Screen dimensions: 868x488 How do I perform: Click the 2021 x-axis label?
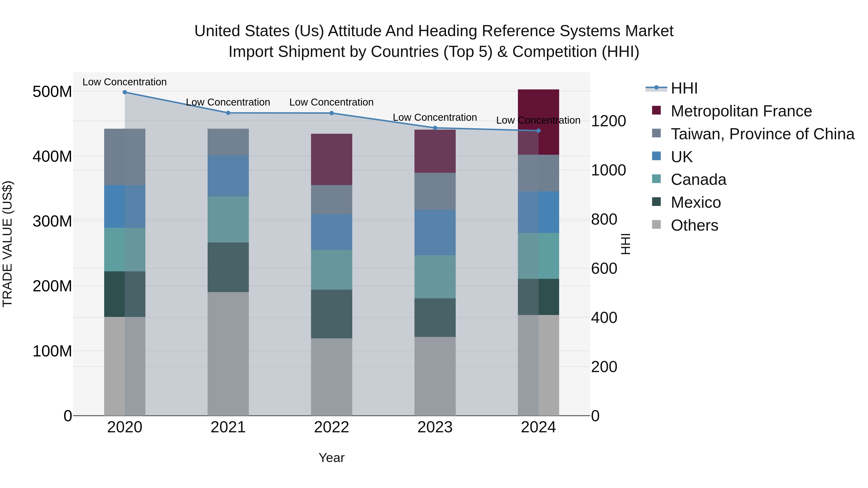pyautogui.click(x=228, y=427)
